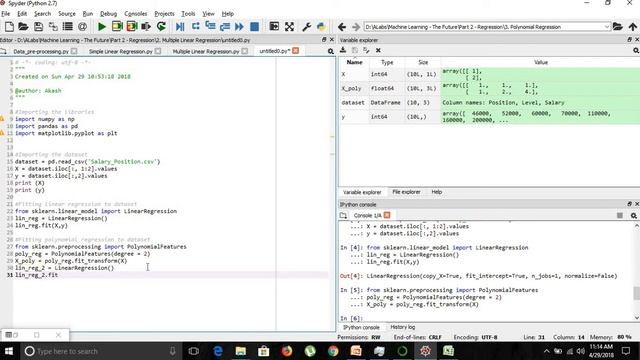Go forward with the right arrow
The image size is (640, 360).
click(356, 27)
